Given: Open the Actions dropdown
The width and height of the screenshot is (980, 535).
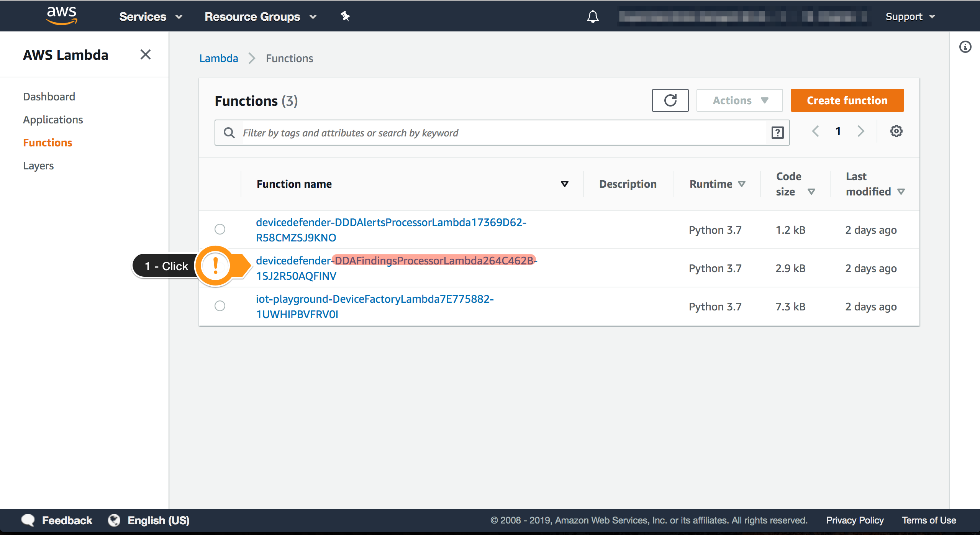Looking at the screenshot, I should point(739,100).
